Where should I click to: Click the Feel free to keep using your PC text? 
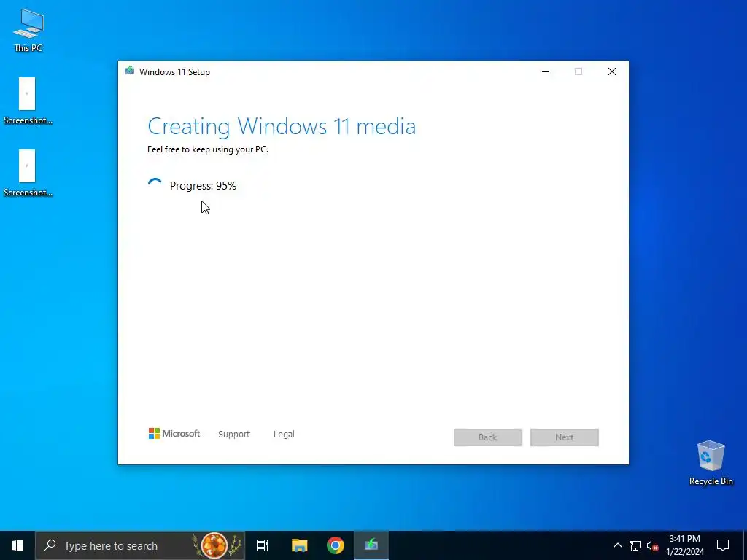click(208, 149)
